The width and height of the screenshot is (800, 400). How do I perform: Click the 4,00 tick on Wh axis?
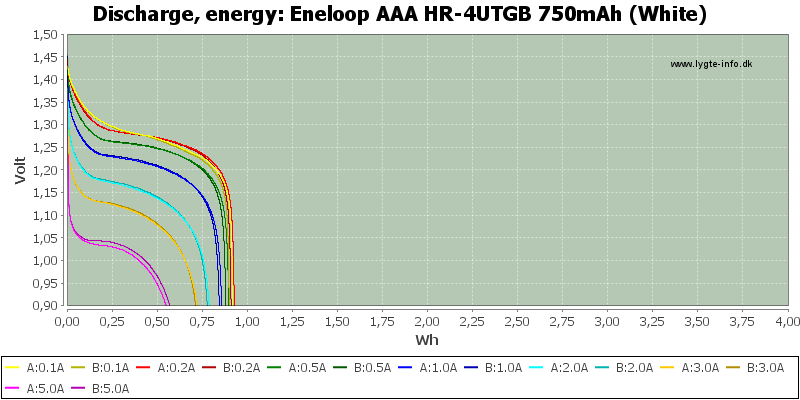click(x=787, y=320)
